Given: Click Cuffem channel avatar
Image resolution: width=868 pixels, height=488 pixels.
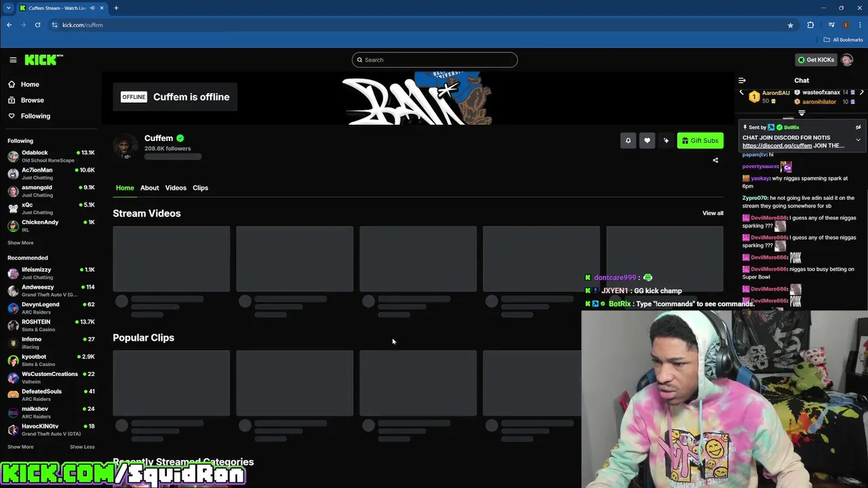Looking at the screenshot, I should click(x=125, y=146).
